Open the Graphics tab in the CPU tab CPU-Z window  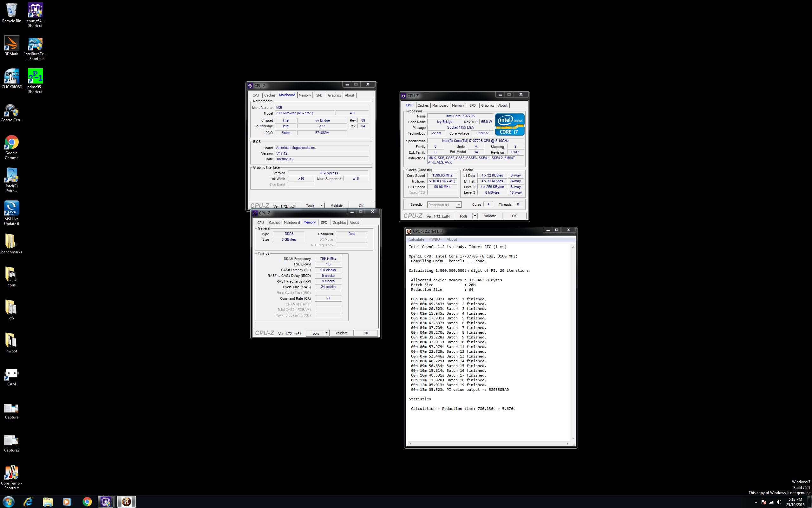(x=488, y=105)
